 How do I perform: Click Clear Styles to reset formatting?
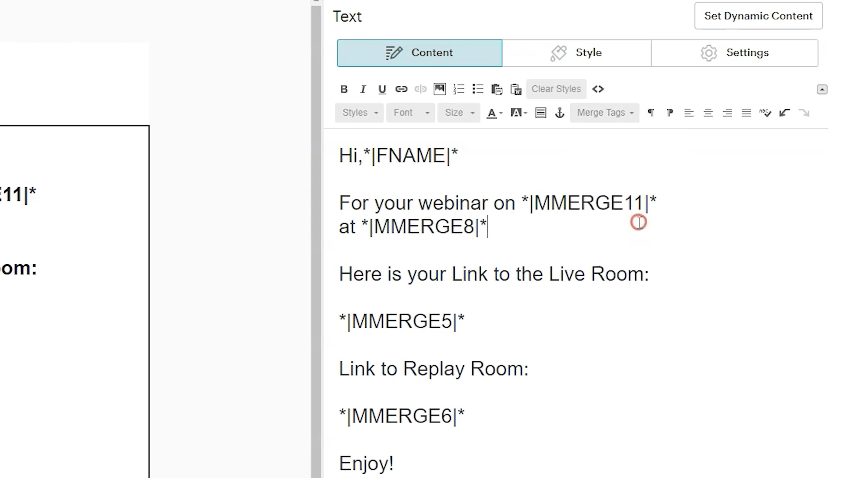click(556, 89)
